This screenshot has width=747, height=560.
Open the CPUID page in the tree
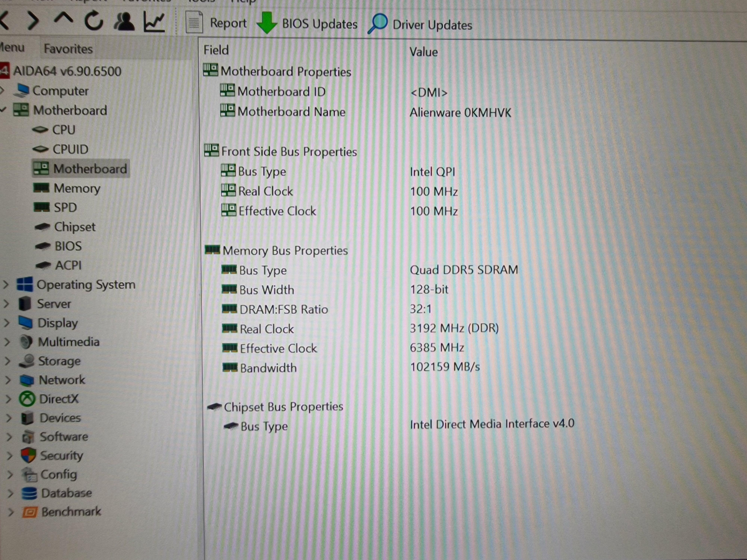(x=70, y=149)
